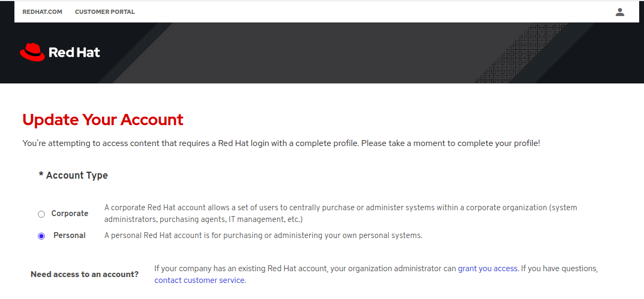This screenshot has width=644, height=299.
Task: Click the Personal option label
Action: pos(69,235)
